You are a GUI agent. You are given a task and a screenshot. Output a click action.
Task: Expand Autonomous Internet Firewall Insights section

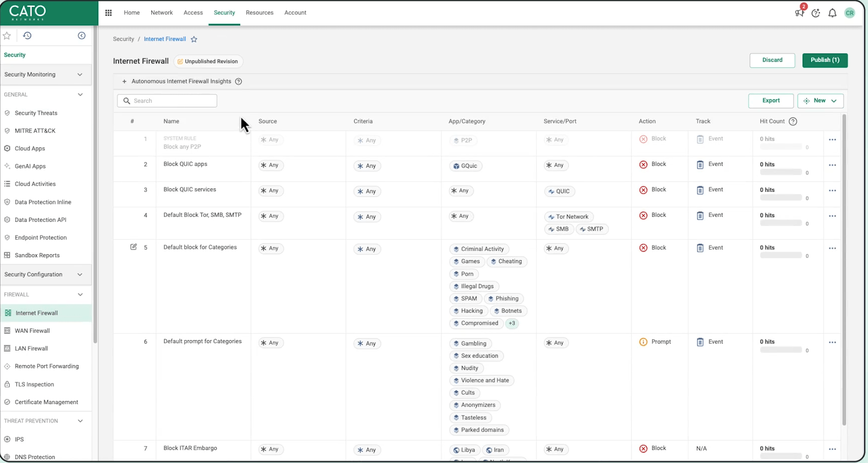(124, 81)
